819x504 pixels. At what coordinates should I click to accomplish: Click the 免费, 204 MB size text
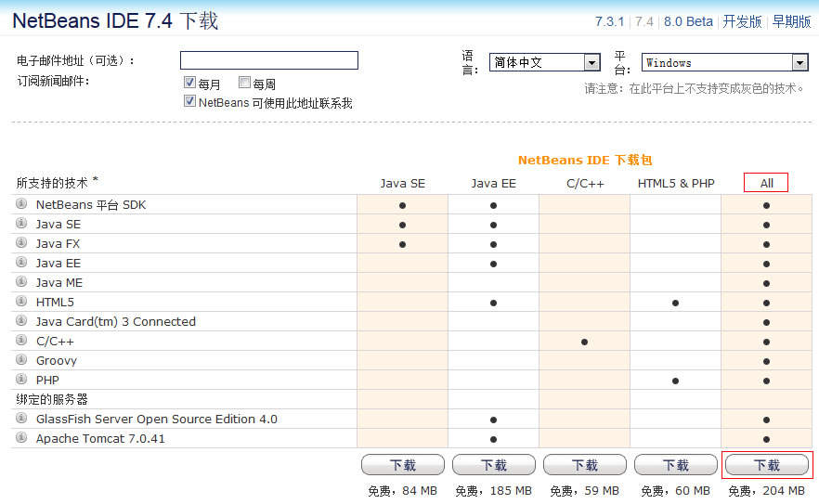click(767, 491)
